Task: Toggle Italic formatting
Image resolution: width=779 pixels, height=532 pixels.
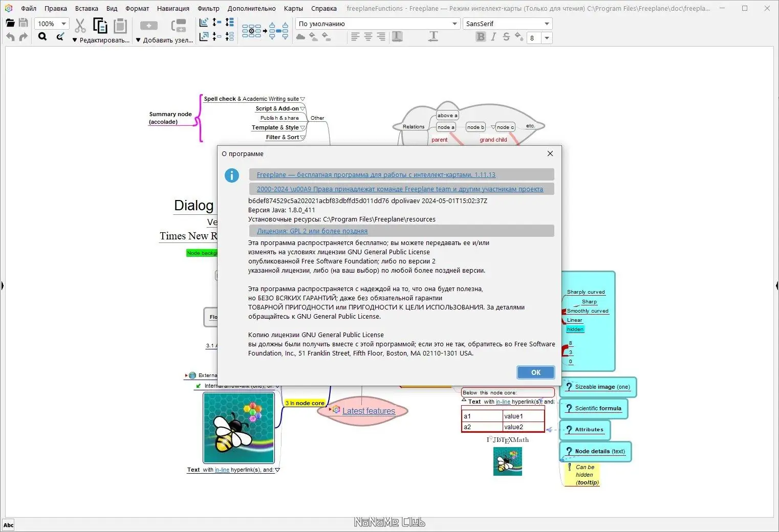Action: coord(493,37)
